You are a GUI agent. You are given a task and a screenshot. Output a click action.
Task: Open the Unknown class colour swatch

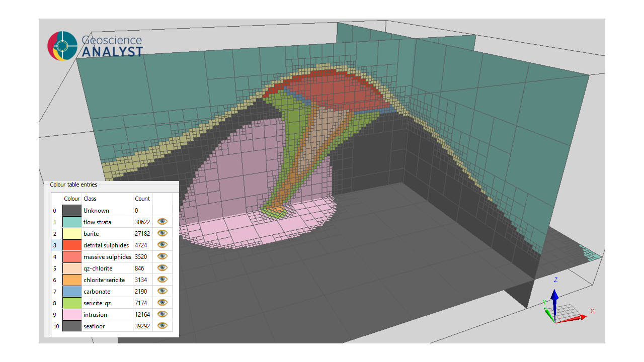coord(72,211)
